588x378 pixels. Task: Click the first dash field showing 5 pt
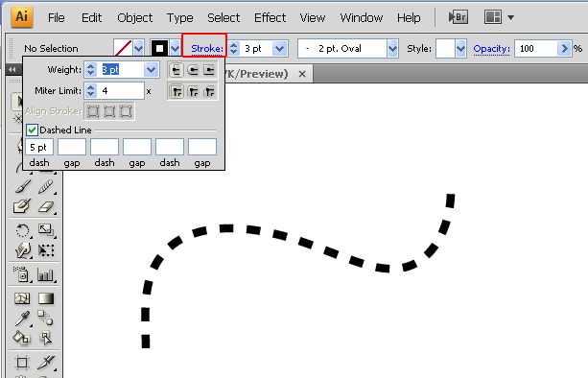pyautogui.click(x=39, y=147)
